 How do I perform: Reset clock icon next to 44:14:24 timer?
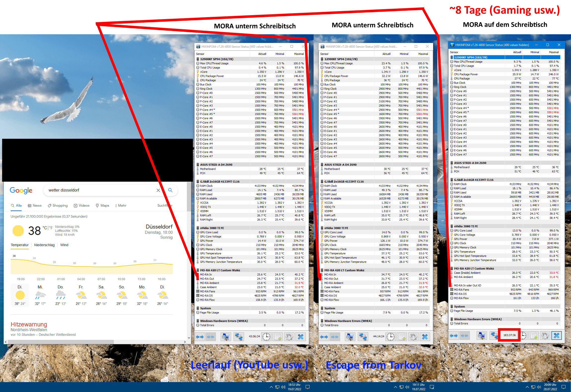click(x=391, y=337)
